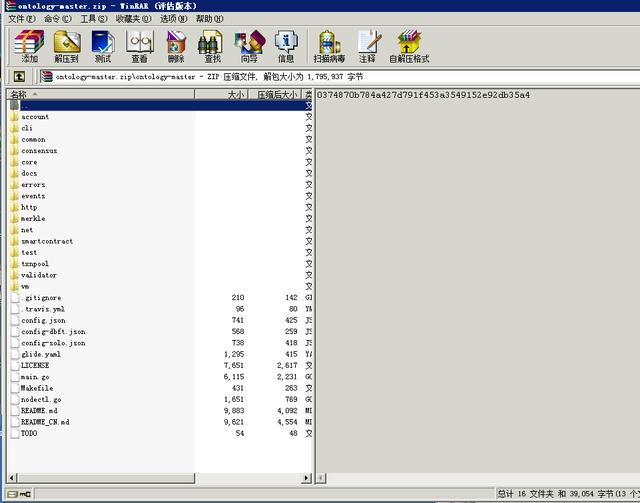Select the account folder icon

coord(15,117)
